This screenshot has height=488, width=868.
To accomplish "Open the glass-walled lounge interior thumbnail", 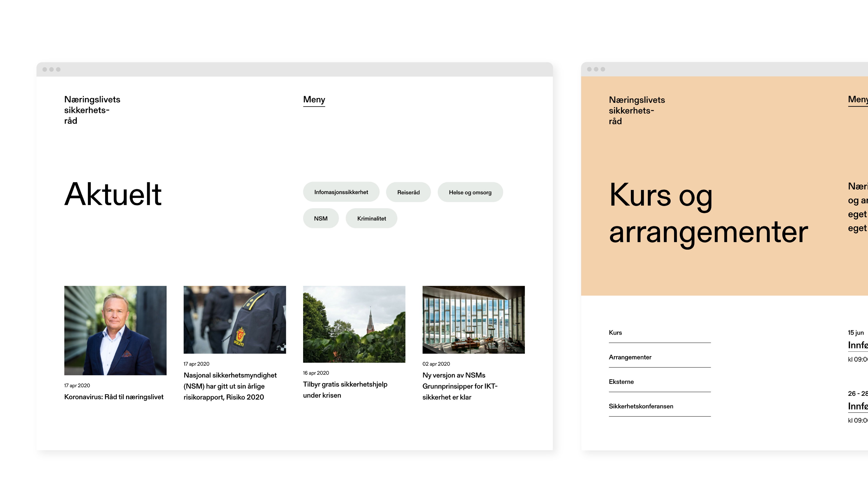I will point(473,320).
